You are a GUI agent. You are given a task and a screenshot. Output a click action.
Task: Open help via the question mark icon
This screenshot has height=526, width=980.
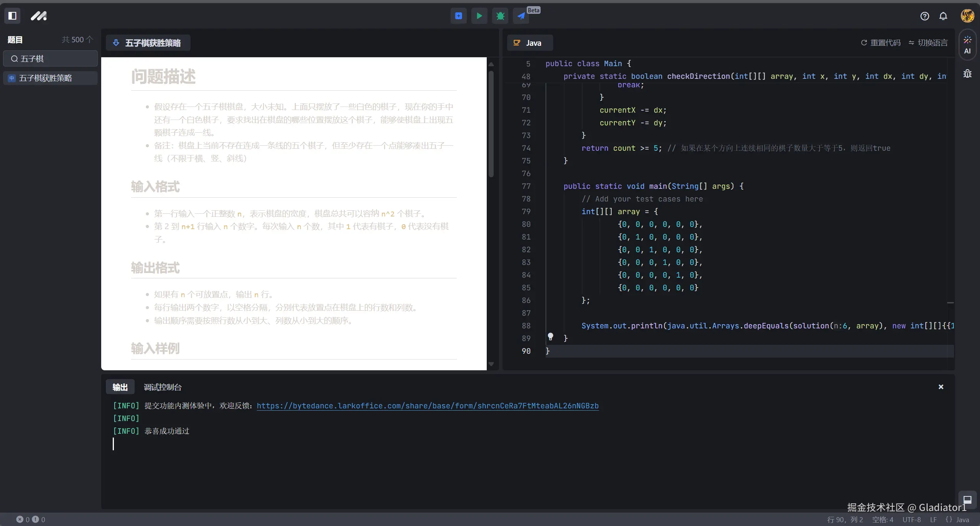click(924, 16)
